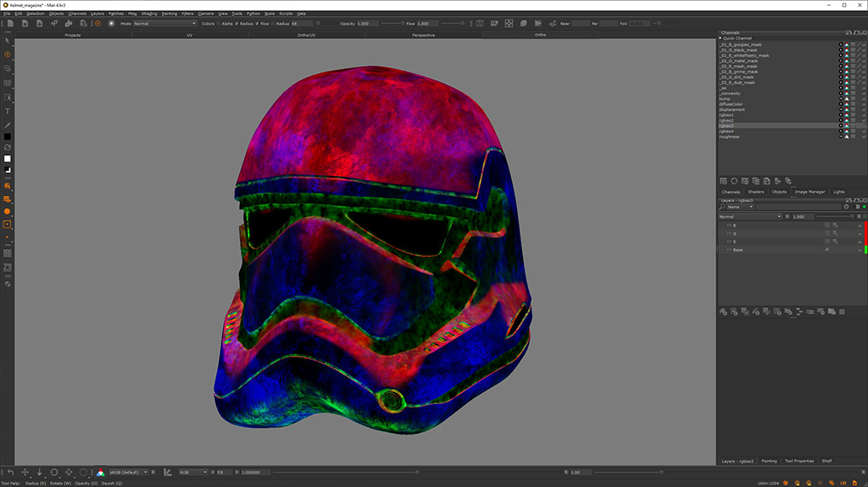
Task: Open the layer blend mode Normal dropdown
Action: [750, 216]
